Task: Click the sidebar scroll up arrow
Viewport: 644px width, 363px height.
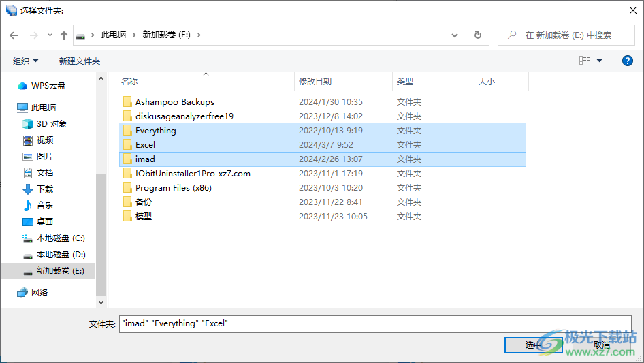Action: coord(101,78)
